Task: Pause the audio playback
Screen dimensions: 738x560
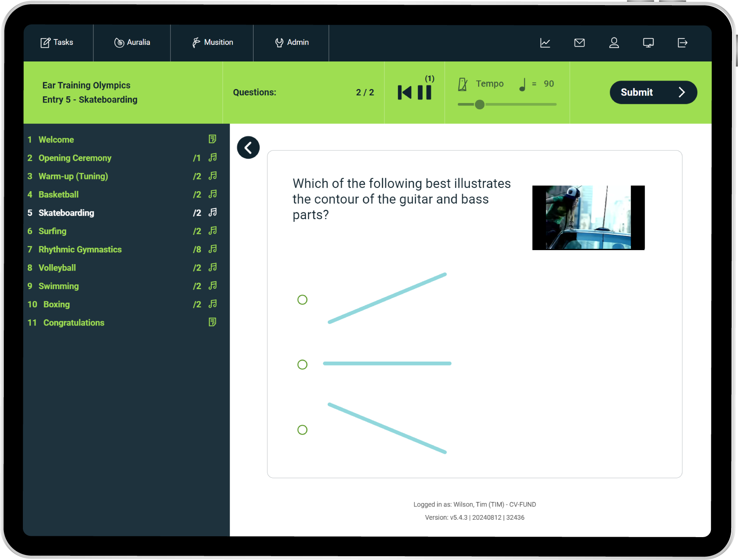Action: pos(424,92)
